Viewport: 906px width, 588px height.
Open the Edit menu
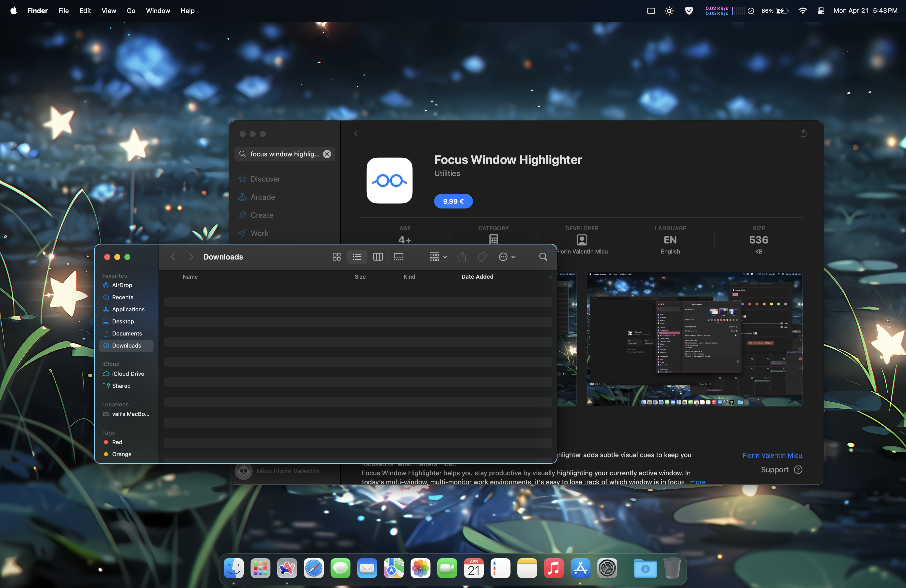85,11
